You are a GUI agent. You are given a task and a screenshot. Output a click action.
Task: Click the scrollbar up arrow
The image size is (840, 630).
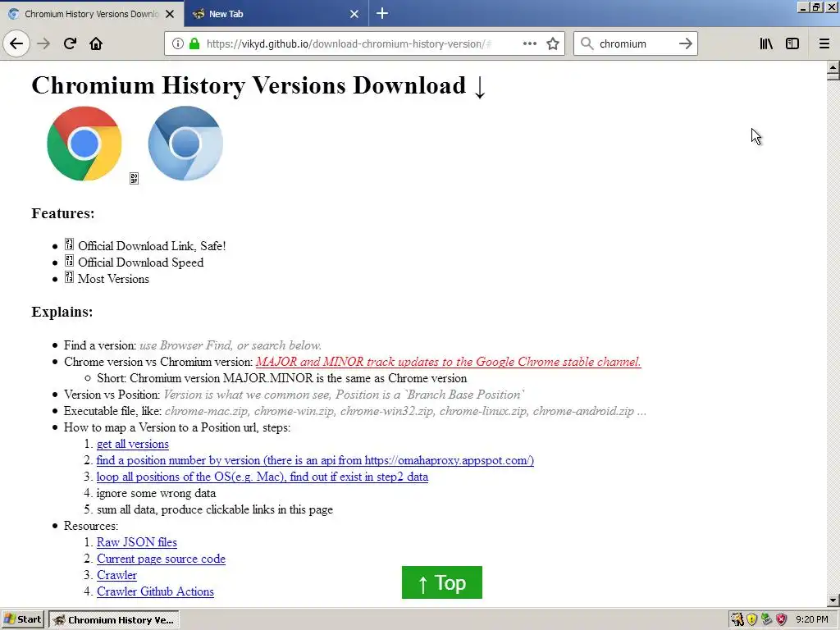tap(833, 67)
